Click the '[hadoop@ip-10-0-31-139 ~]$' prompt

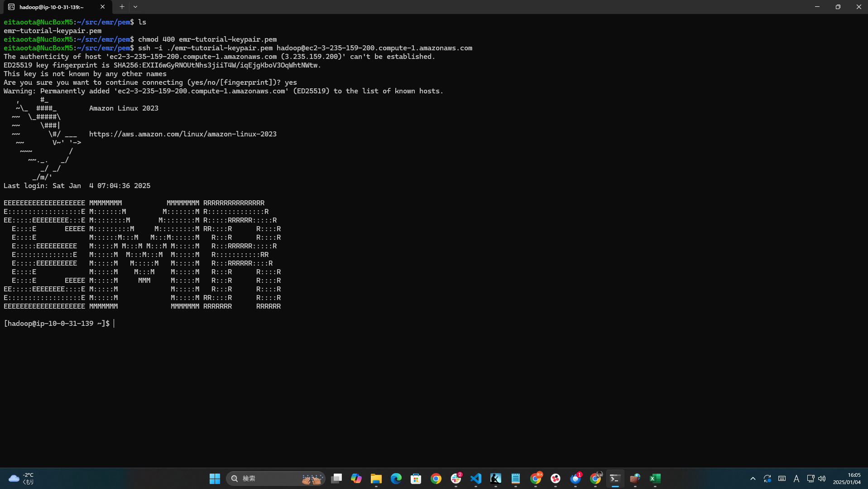click(x=57, y=324)
